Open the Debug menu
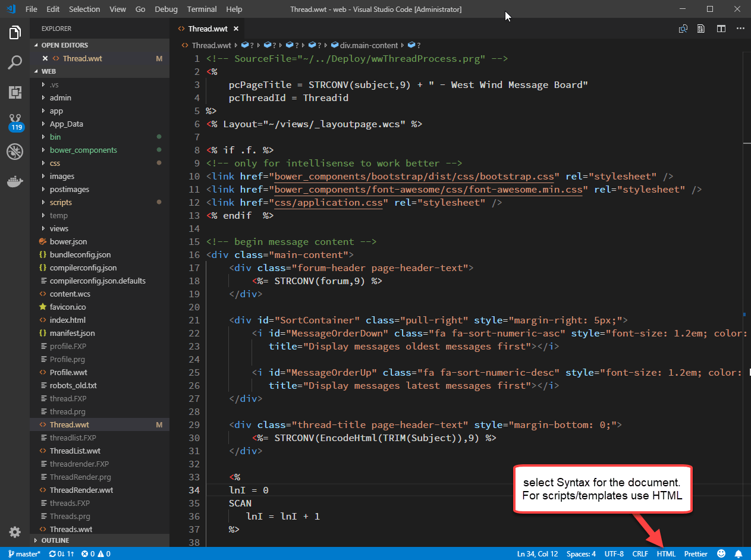 click(x=166, y=10)
